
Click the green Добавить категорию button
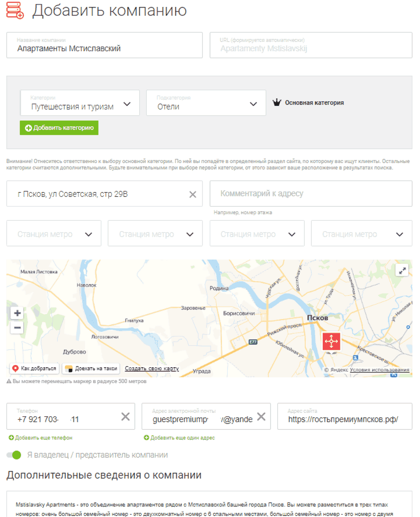(x=59, y=128)
